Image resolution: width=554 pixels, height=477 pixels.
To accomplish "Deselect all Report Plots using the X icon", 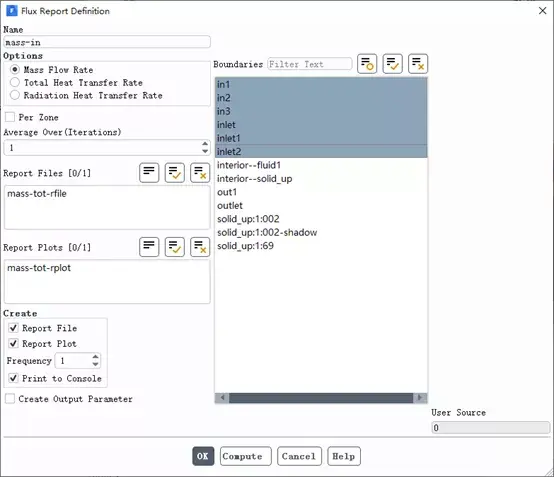I will coord(200,247).
